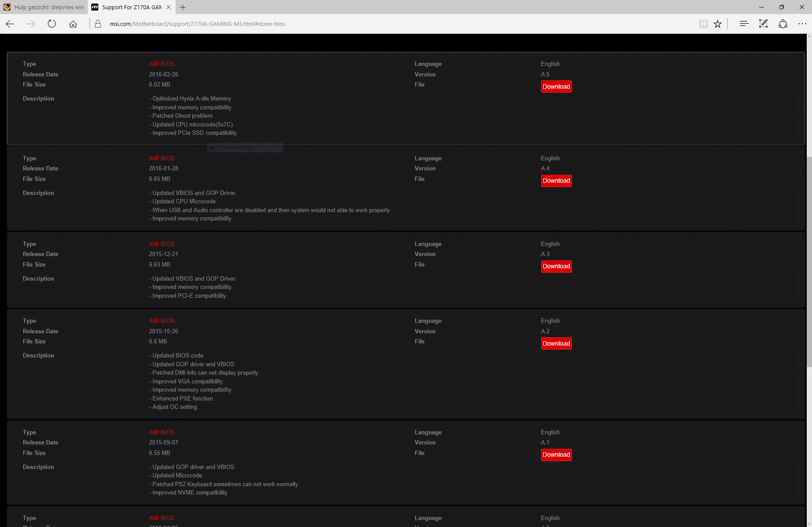The image size is (812, 527).
Task: Click release date 2015-09-07
Action: (x=164, y=442)
